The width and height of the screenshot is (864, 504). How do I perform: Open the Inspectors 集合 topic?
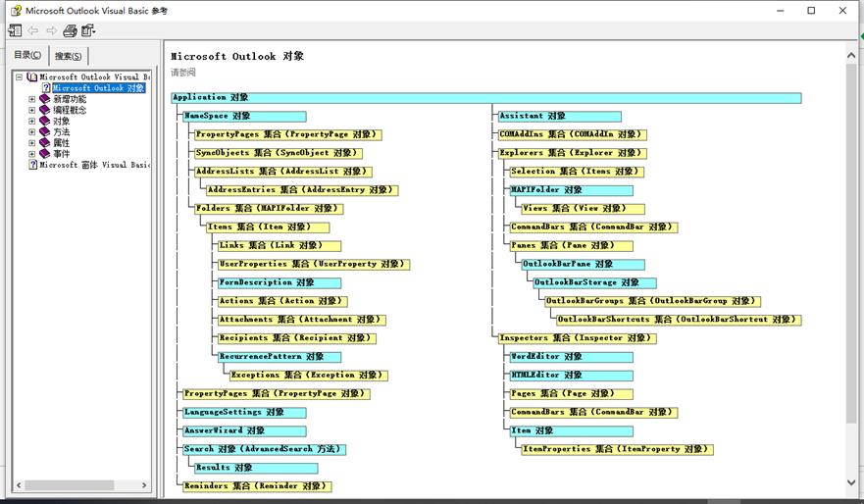(x=578, y=338)
